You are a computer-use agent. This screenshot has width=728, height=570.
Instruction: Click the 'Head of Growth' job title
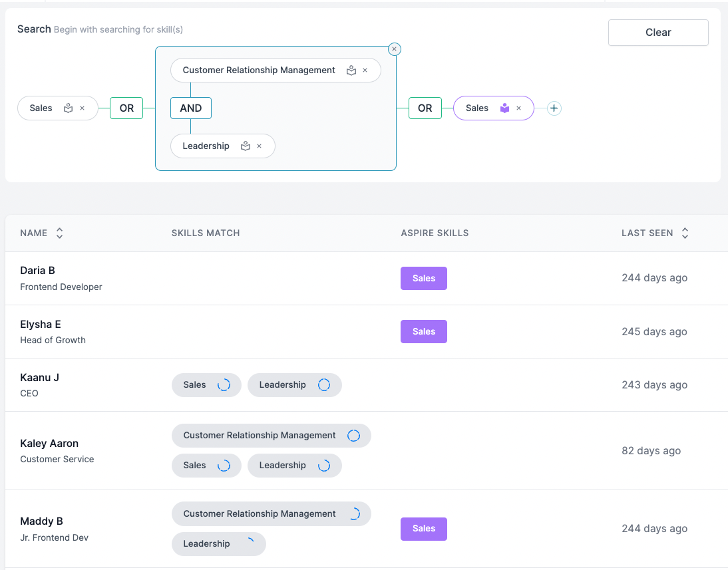(53, 341)
